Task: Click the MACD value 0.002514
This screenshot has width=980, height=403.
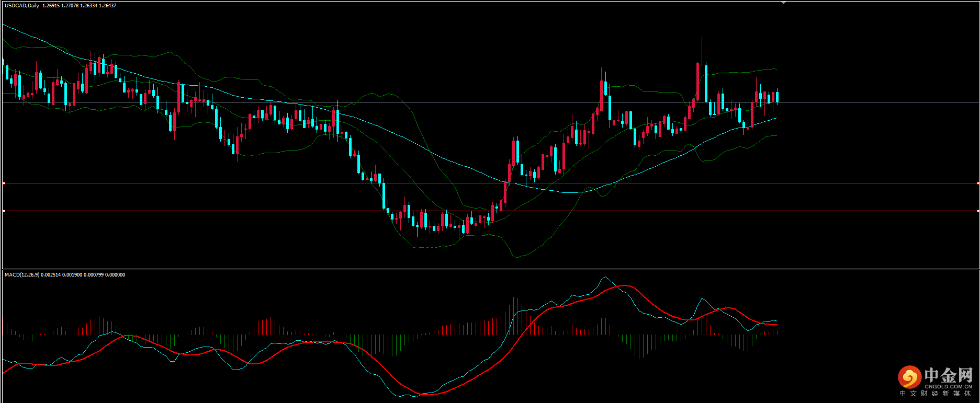Action: pos(51,275)
